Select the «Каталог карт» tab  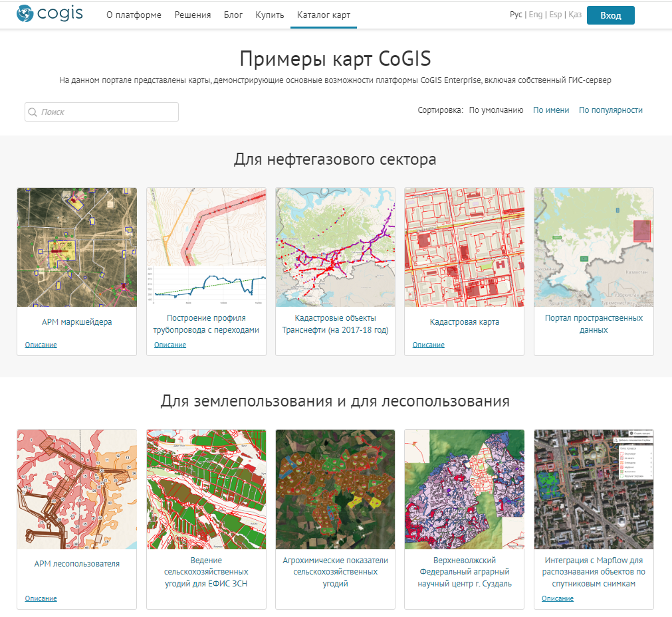[324, 15]
